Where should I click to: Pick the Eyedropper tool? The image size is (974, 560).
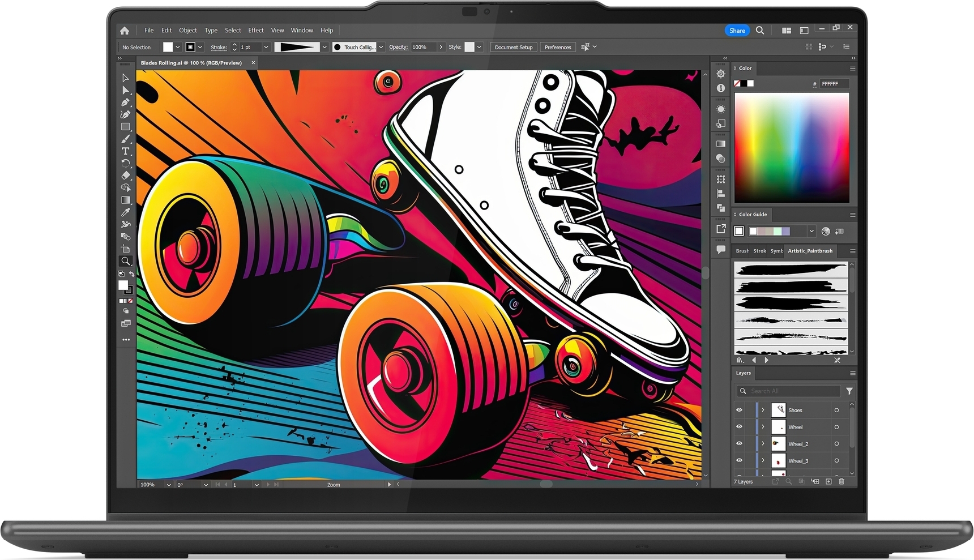click(126, 212)
